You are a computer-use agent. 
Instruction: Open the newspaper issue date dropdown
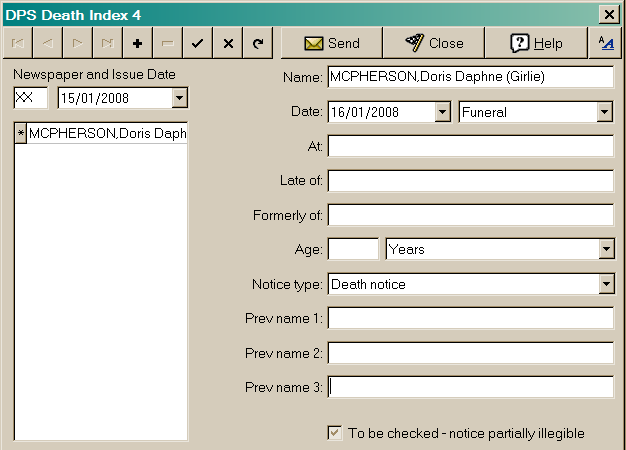[179, 98]
